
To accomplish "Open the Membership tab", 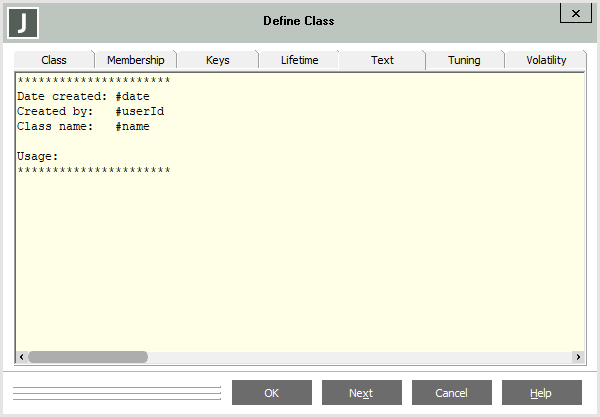I will pyautogui.click(x=135, y=60).
